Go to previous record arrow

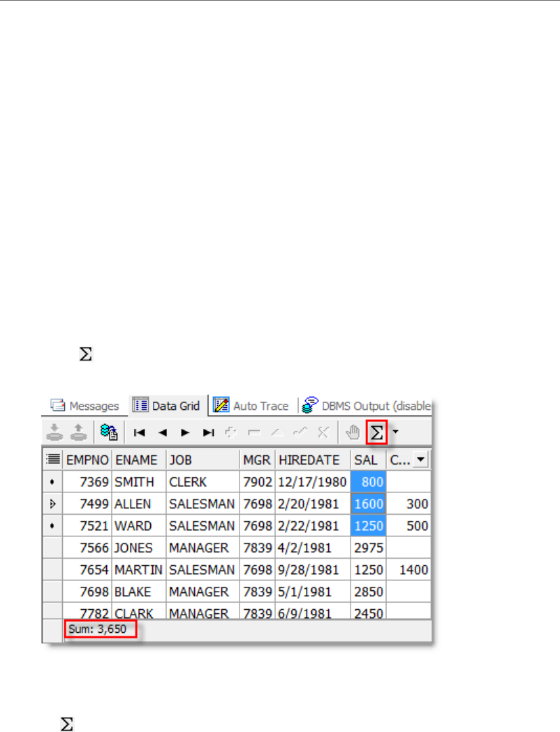pos(163,433)
